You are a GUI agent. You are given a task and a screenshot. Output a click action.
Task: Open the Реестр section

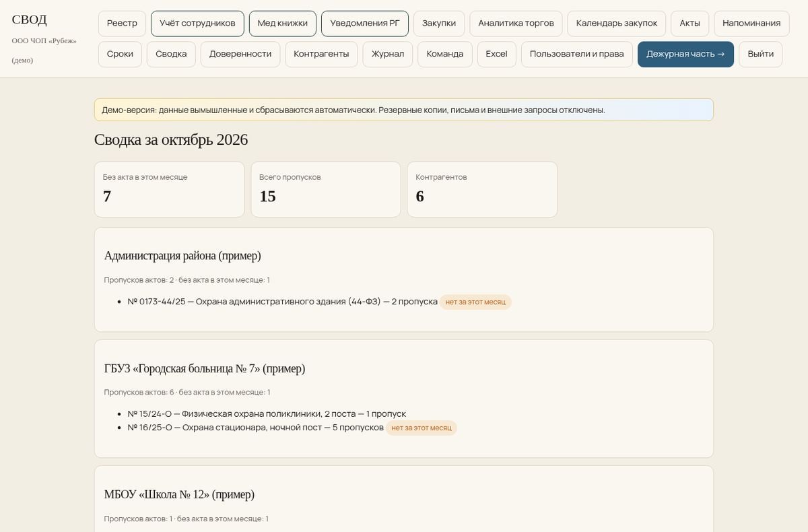(x=122, y=23)
